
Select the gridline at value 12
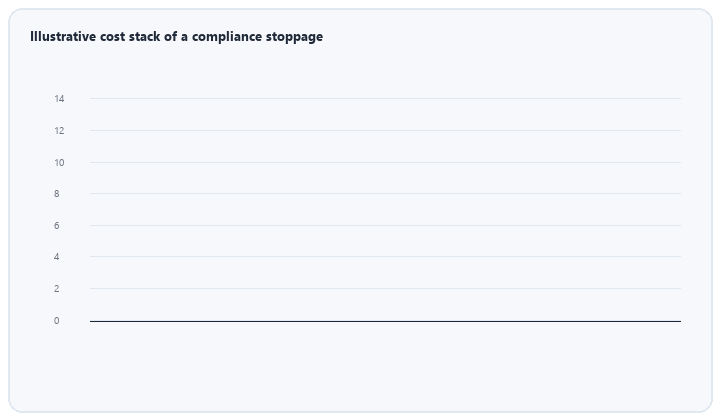[x=385, y=130]
